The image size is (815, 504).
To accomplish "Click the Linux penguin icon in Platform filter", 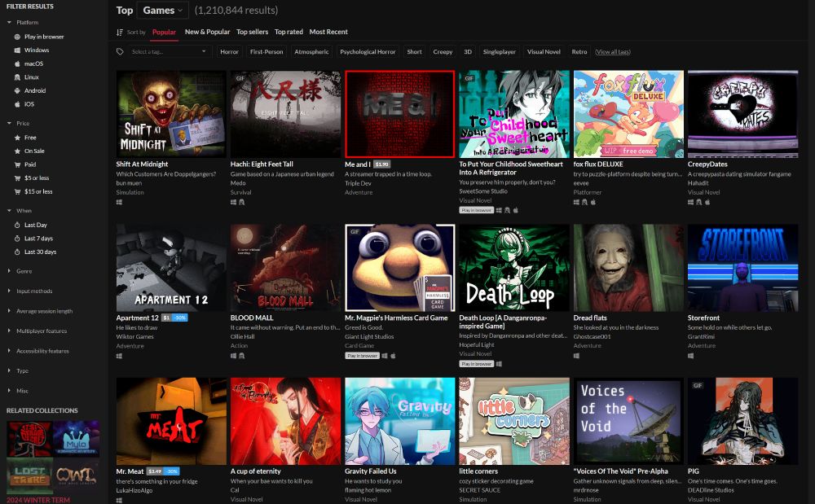I will (17, 77).
